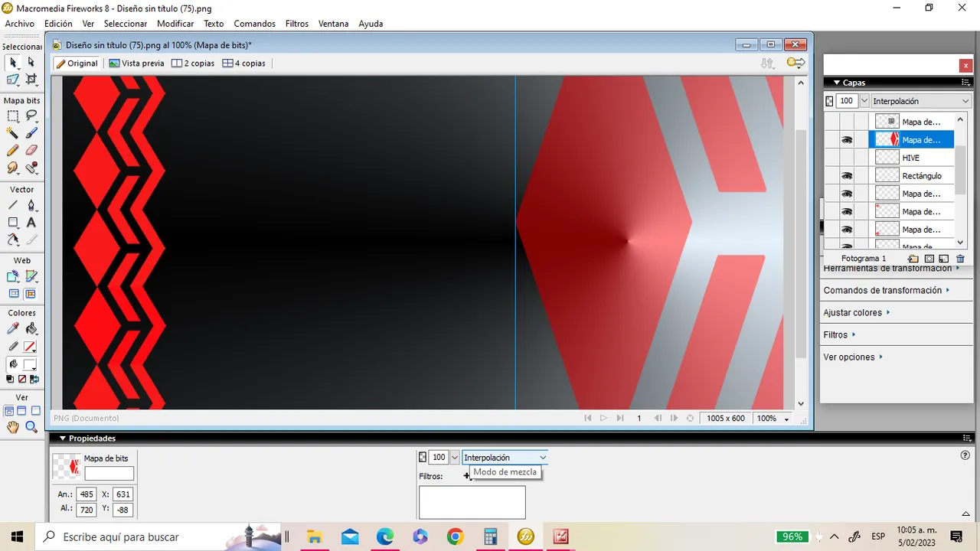Image resolution: width=980 pixels, height=551 pixels.
Task: Click the X position input field
Action: pyautogui.click(x=122, y=494)
